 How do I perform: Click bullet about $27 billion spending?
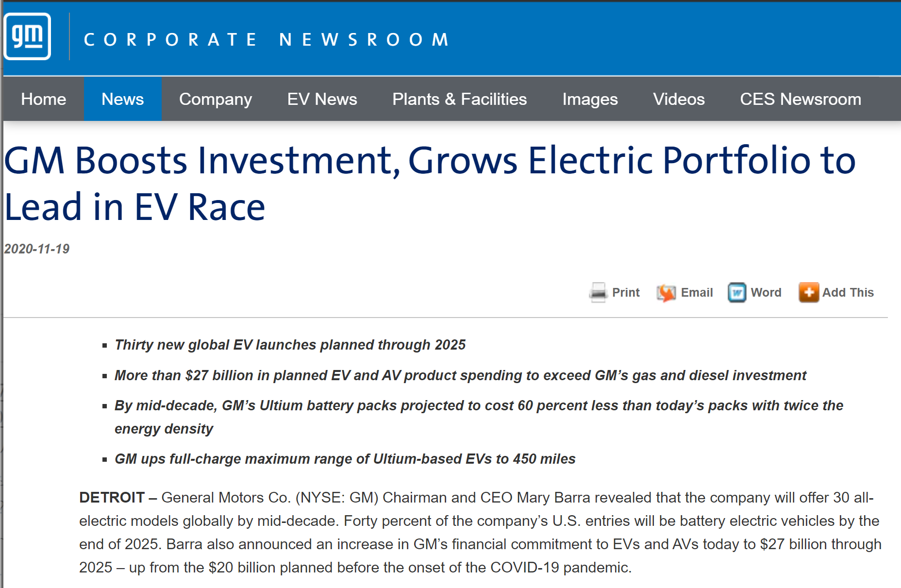point(460,375)
